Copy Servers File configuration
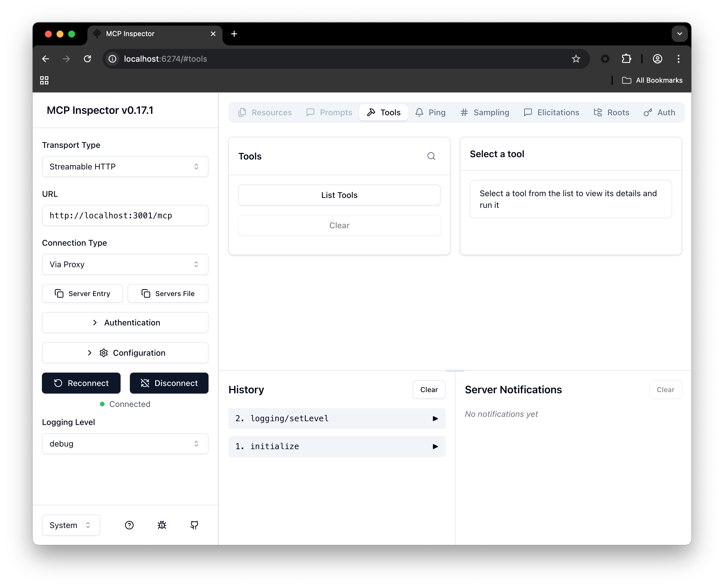The image size is (724, 588). pos(168,293)
